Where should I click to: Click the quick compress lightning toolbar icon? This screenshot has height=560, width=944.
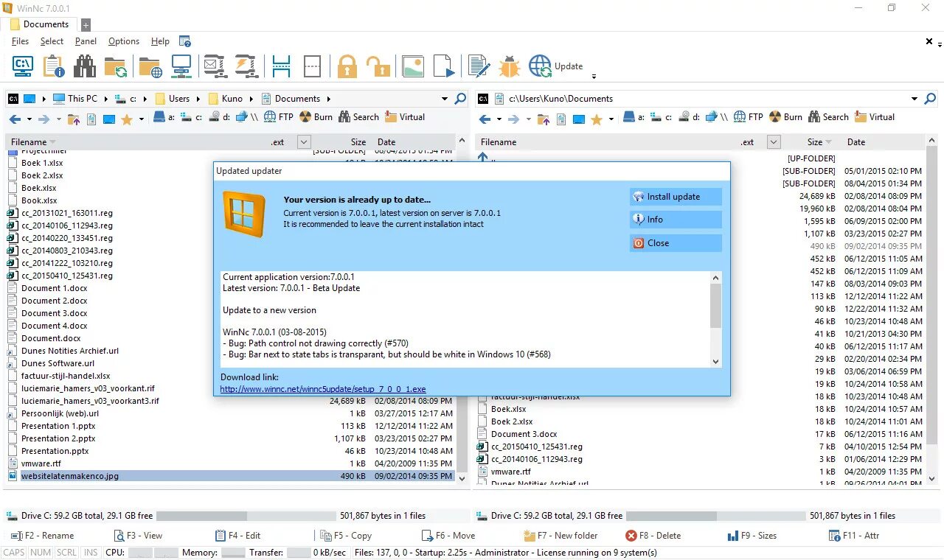click(246, 66)
